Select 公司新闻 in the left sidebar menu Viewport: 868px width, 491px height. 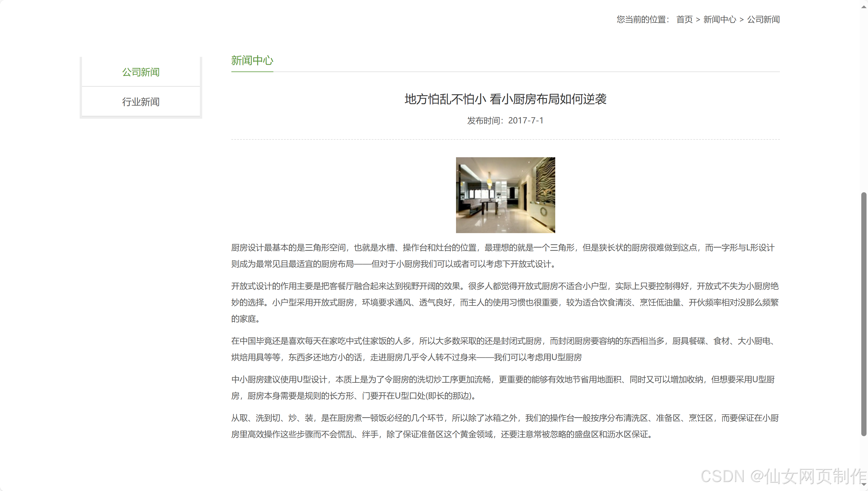[141, 72]
